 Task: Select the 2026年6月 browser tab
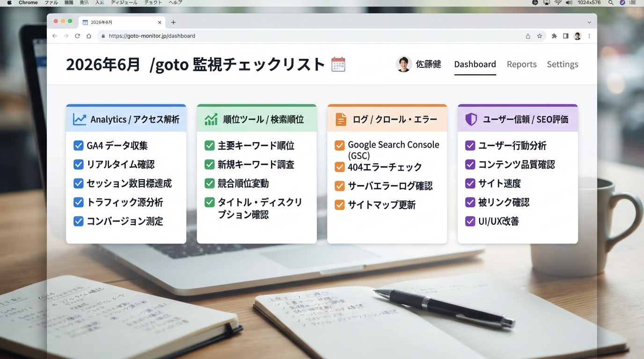[x=122, y=22]
